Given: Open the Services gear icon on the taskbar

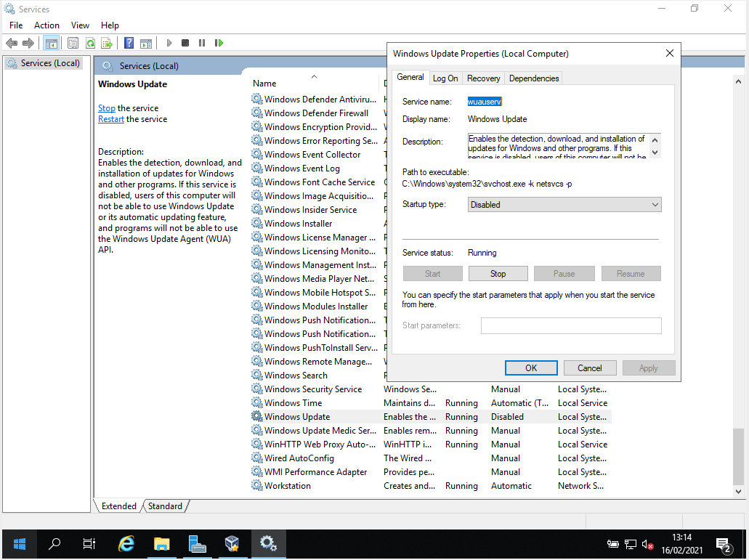Looking at the screenshot, I should (x=268, y=543).
